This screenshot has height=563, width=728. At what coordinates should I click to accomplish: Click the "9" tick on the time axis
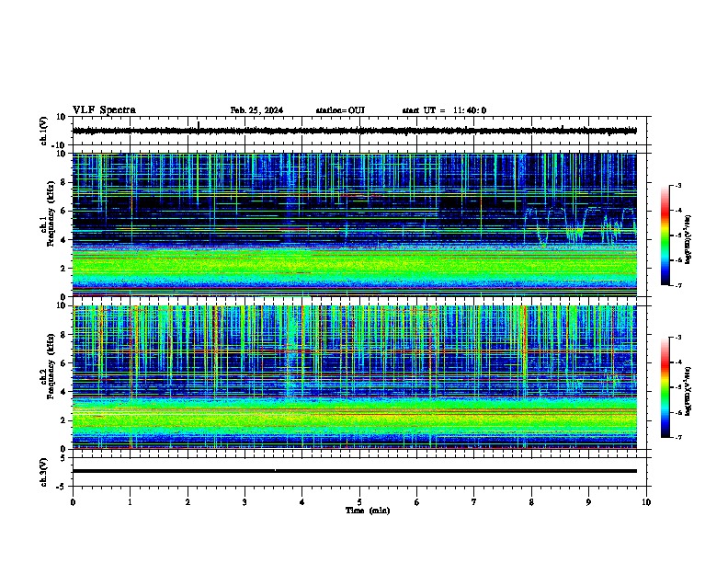pos(588,502)
